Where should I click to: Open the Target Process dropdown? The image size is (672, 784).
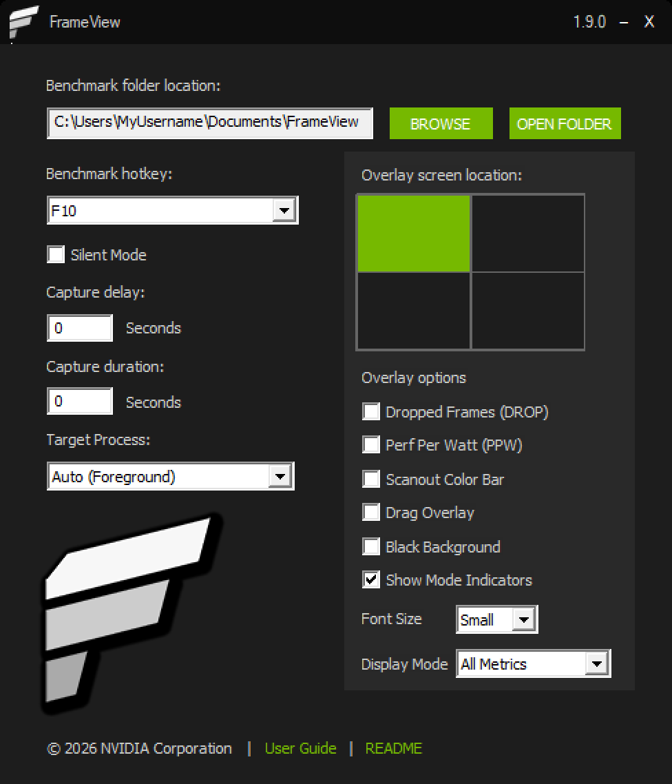(170, 477)
